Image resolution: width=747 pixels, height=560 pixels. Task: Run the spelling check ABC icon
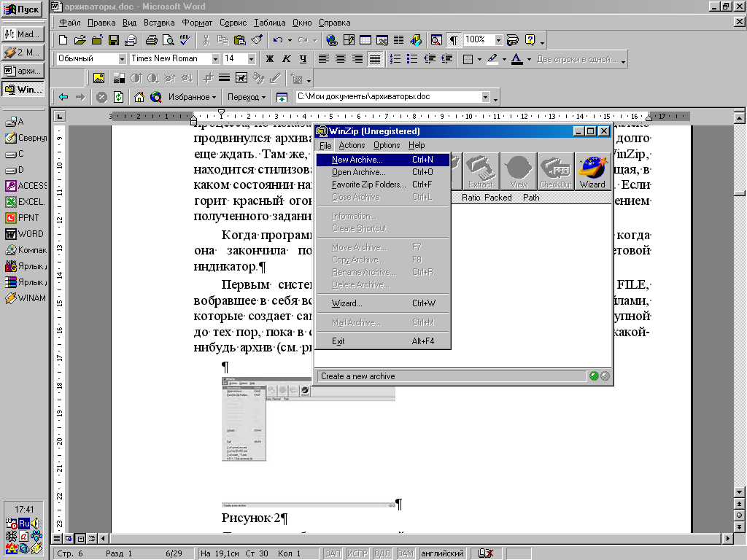tap(185, 40)
